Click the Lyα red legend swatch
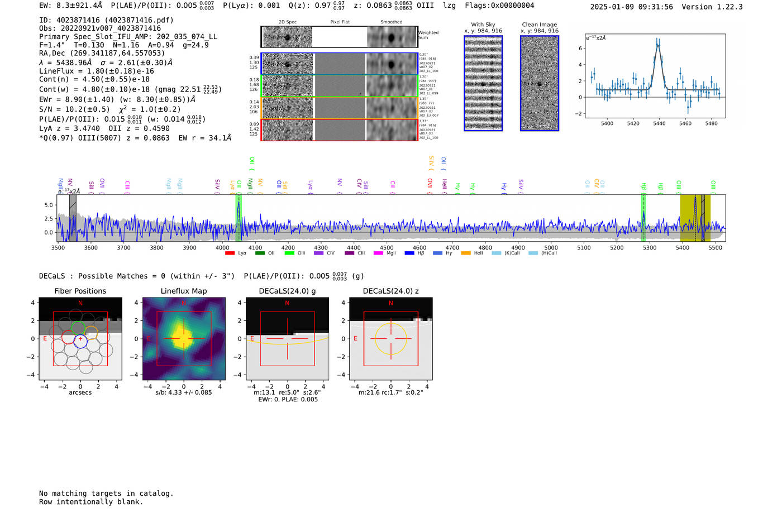This screenshot has width=782, height=532. click(x=230, y=253)
